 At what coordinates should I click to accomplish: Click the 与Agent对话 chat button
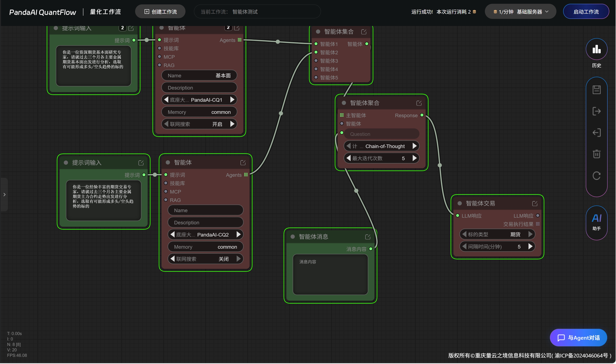578,338
